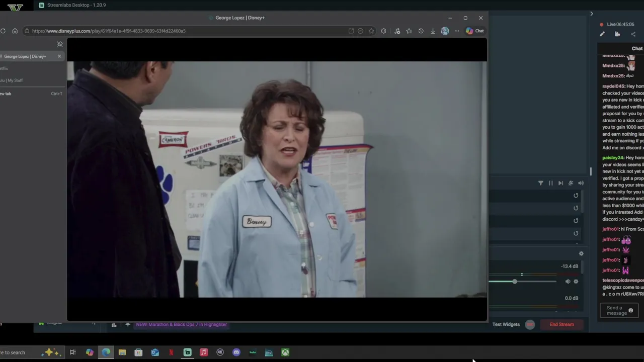The width and height of the screenshot is (644, 362).
Task: Repeat the second recent event alert
Action: (576, 208)
